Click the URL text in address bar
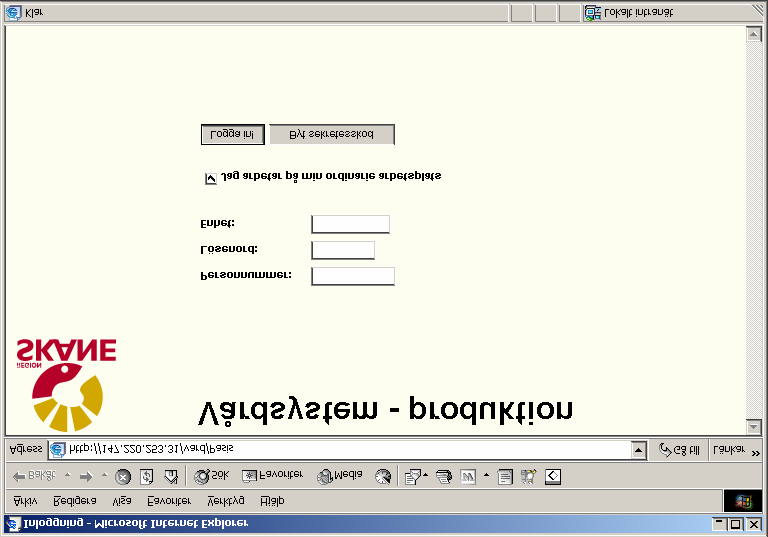768x537 pixels. point(151,448)
